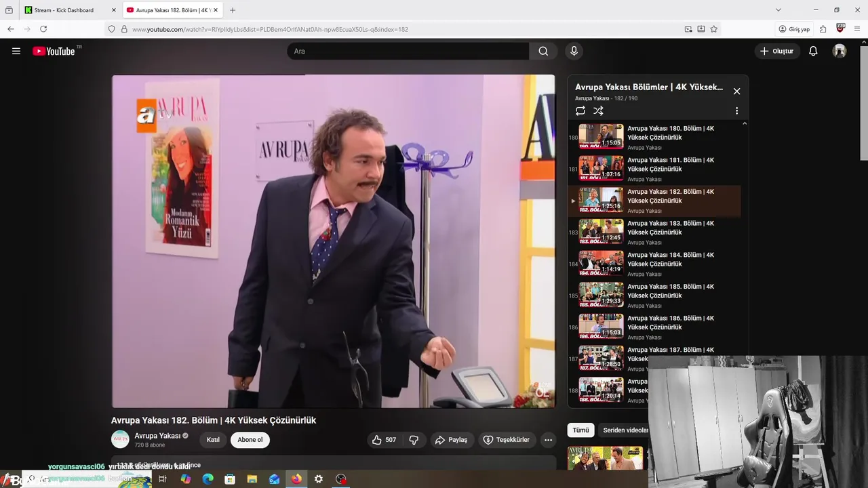Open Firefox application menu
Image resolution: width=868 pixels, height=488 pixels.
tap(857, 29)
